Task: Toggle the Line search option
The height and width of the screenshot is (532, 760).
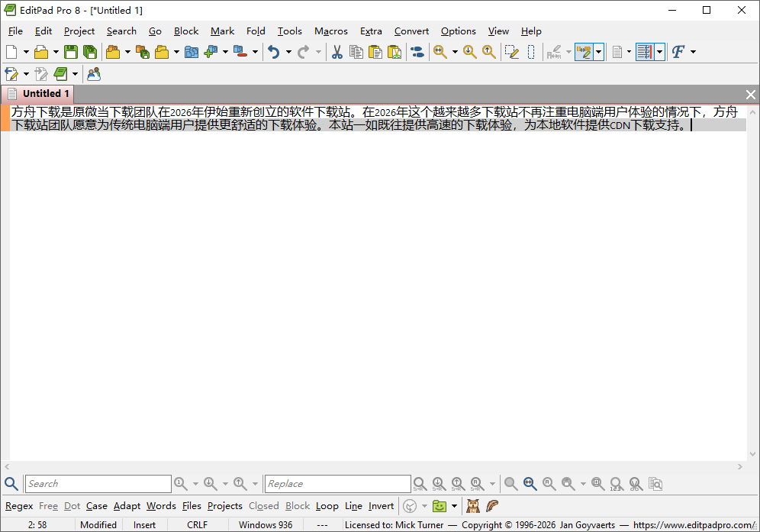Action: [354, 506]
